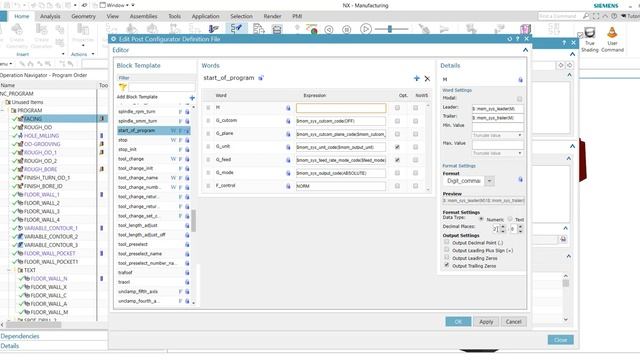This screenshot has height=360, width=640.
Task: Click the Apply button
Action: [x=486, y=322]
